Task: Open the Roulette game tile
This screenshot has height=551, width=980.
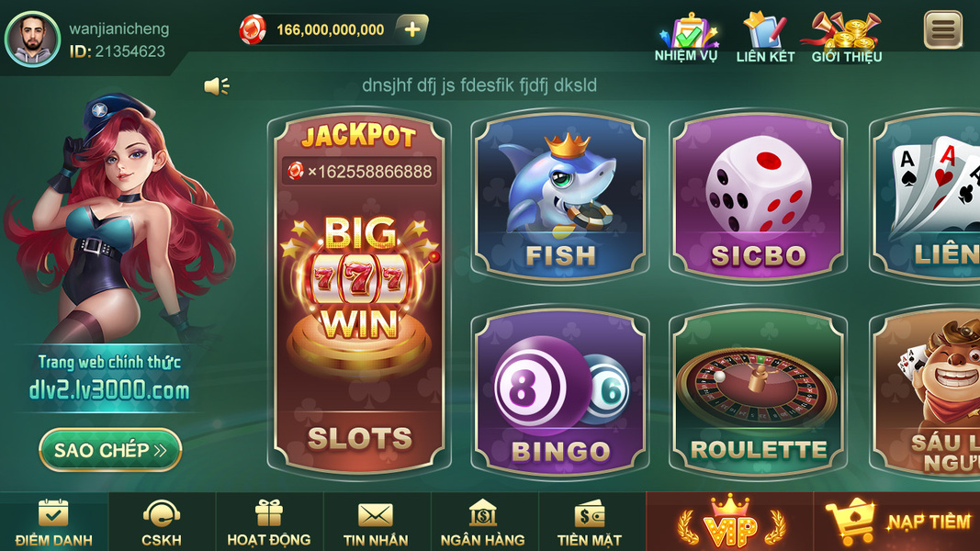Action: point(758,392)
